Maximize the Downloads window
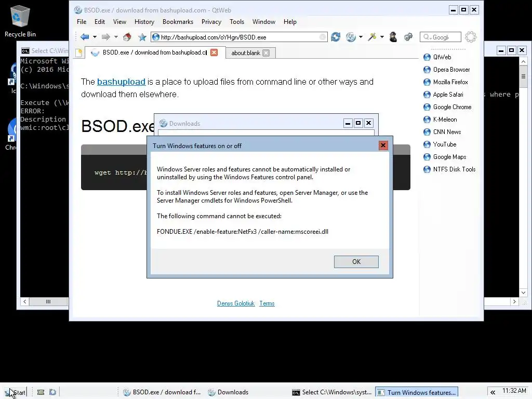 click(358, 123)
